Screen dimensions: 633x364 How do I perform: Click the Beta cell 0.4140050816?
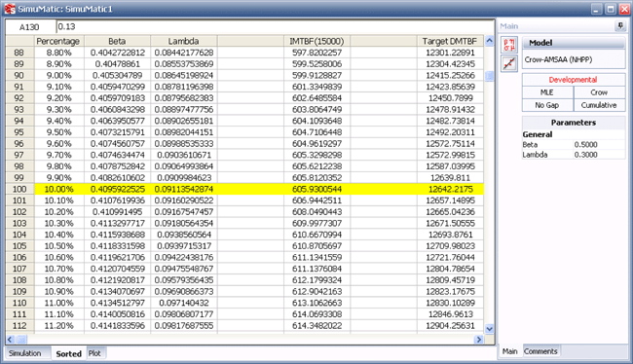(x=117, y=314)
